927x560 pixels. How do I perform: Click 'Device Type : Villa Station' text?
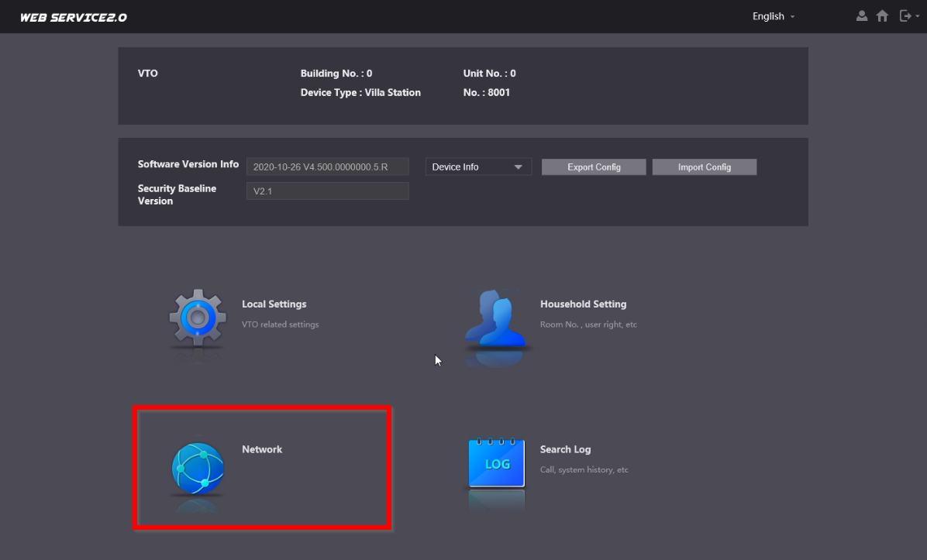pos(360,93)
